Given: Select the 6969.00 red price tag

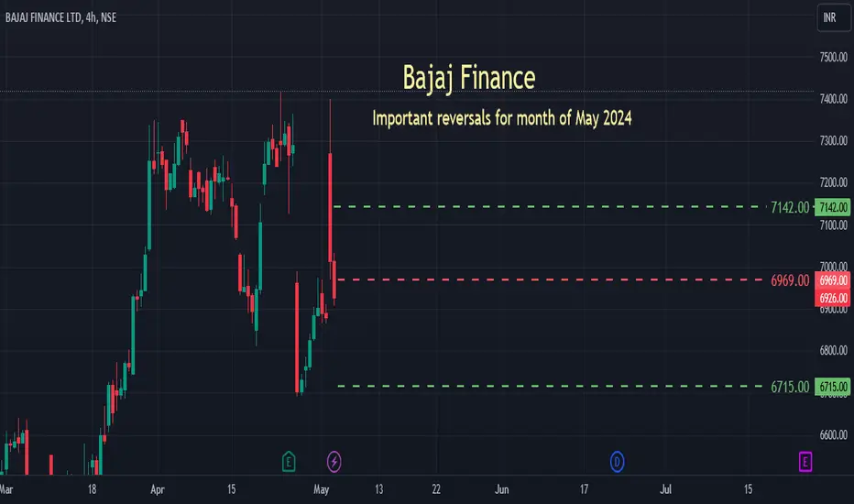Looking at the screenshot, I should (x=832, y=280).
